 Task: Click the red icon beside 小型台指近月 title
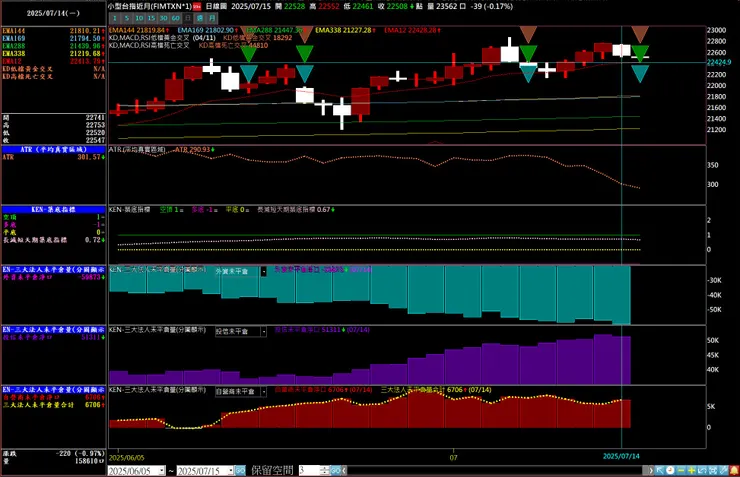(197, 7)
